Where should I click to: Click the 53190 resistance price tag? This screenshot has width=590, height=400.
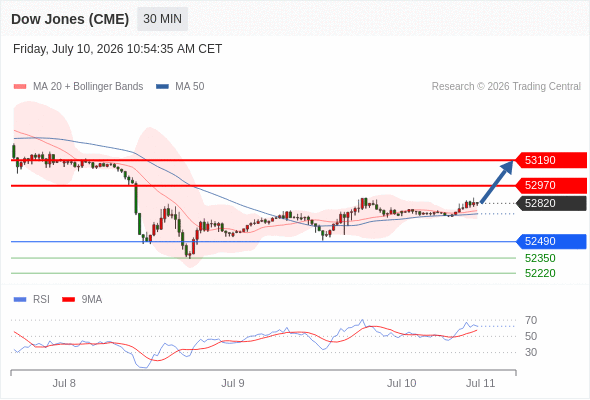pyautogui.click(x=551, y=160)
